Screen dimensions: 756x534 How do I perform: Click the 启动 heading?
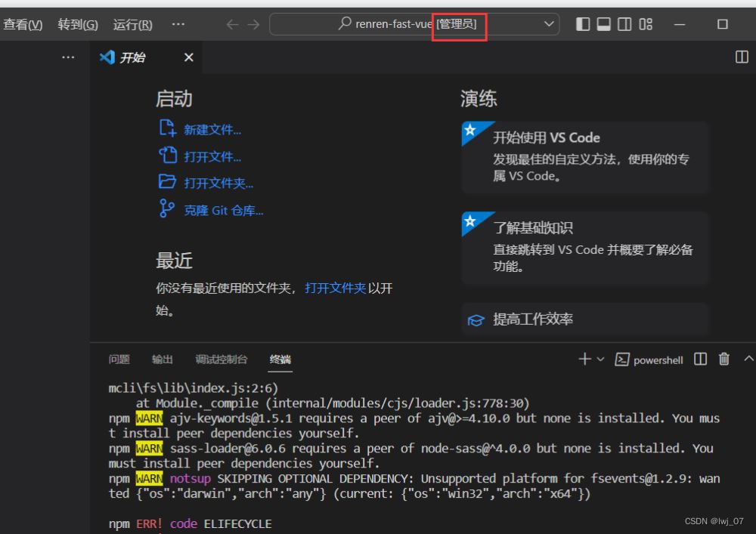(174, 99)
